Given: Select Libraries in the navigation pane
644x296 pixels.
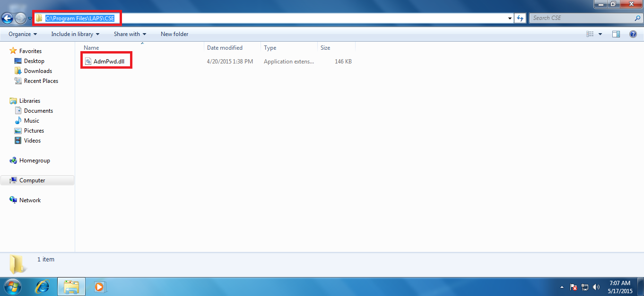Looking at the screenshot, I should click(x=30, y=101).
